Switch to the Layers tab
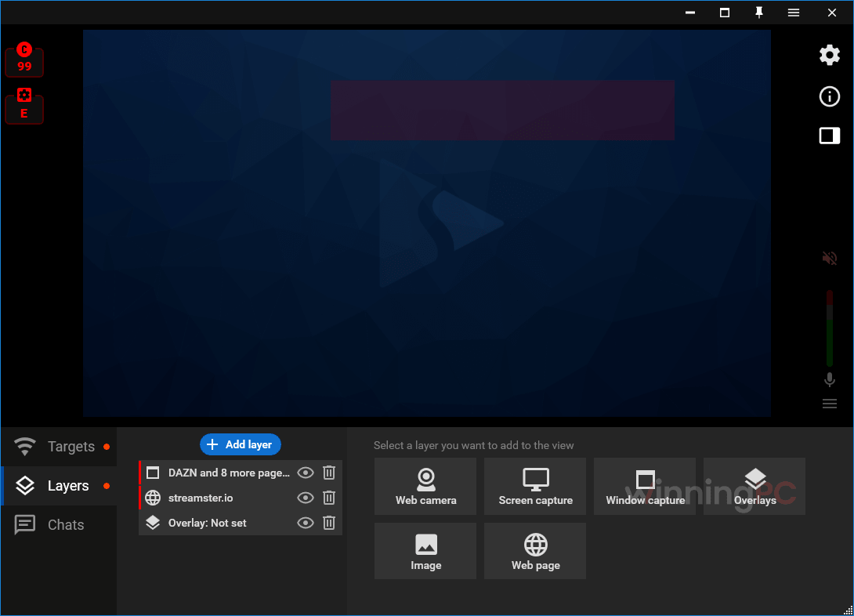Viewport: 854px width, 616px height. (x=59, y=486)
